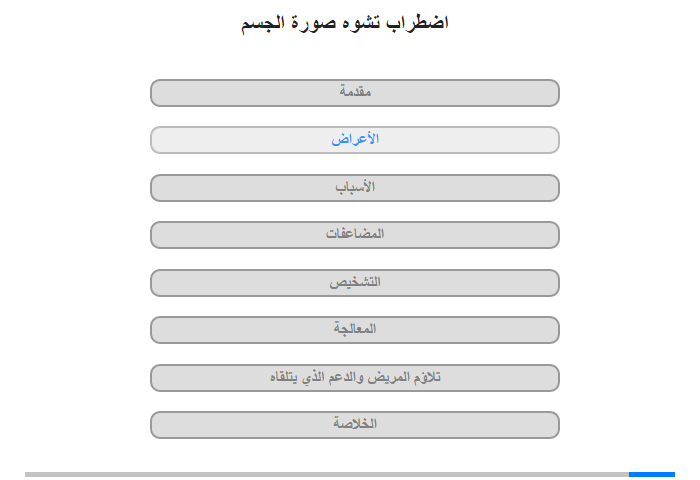Image resolution: width=700 pixels, height=480 pixels.
Task: Click the الخلاصة label at list bottom
Action: (x=355, y=423)
